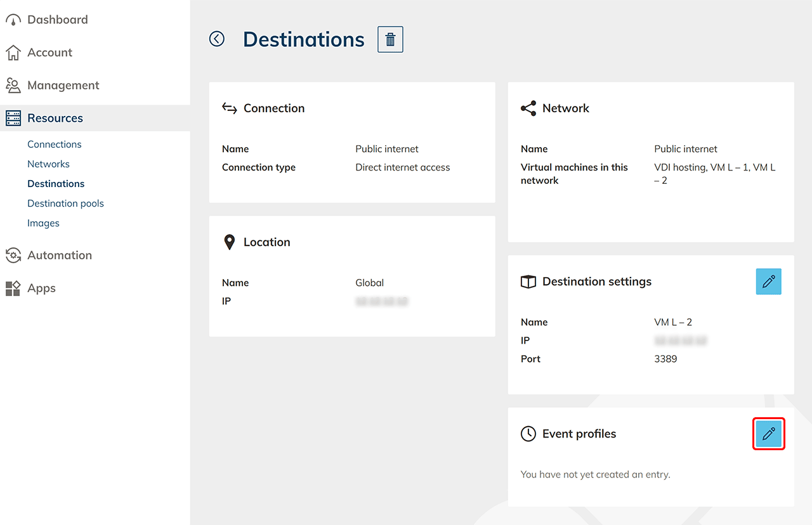This screenshot has height=525, width=812.
Task: Collapse the Resources menu section
Action: coord(55,118)
